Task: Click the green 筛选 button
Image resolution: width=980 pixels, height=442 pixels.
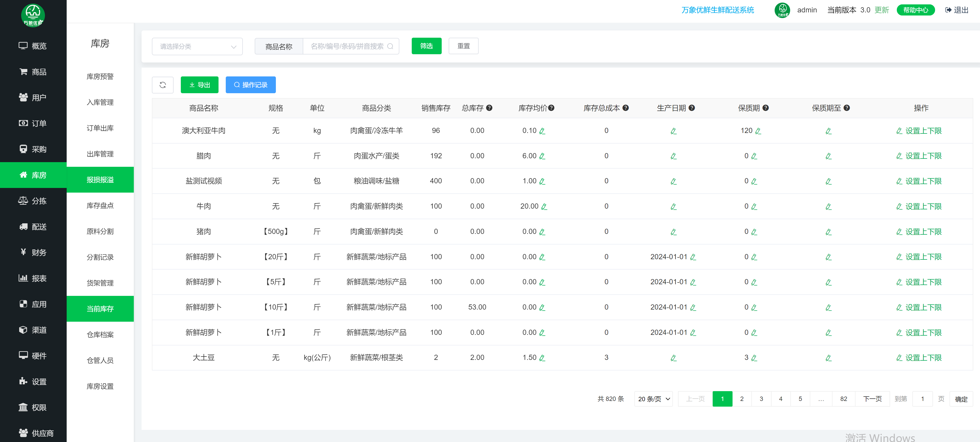Action: click(426, 46)
